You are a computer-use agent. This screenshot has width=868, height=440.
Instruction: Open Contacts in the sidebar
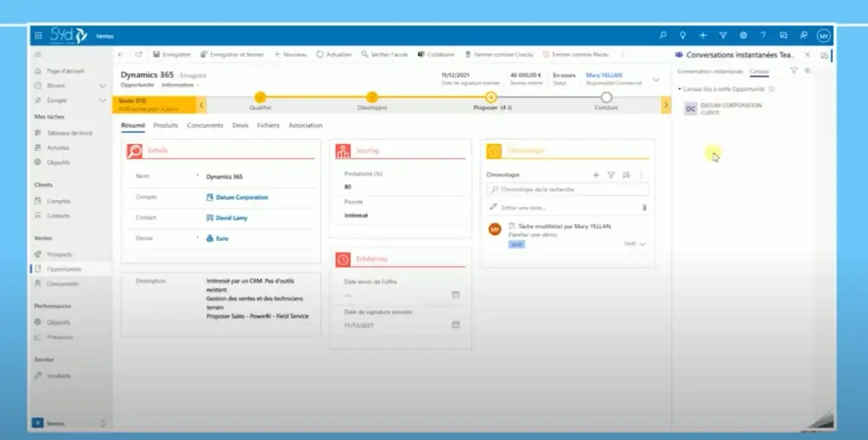click(58, 216)
